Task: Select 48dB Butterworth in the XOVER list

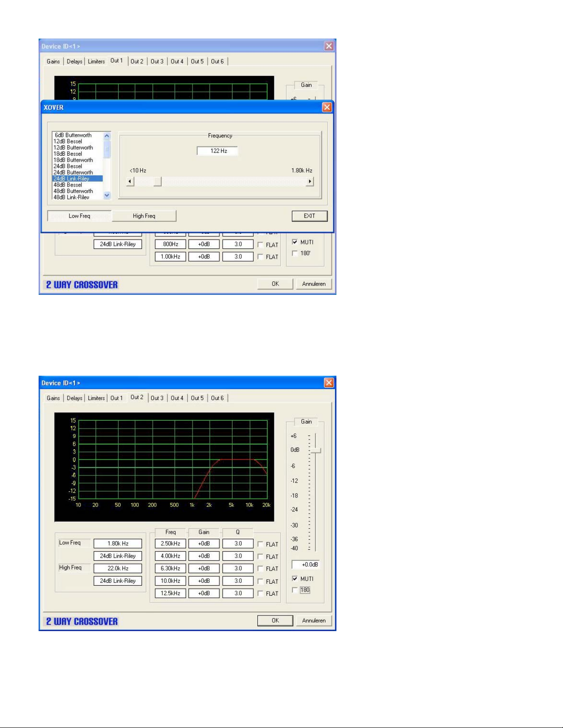Action: click(x=78, y=191)
